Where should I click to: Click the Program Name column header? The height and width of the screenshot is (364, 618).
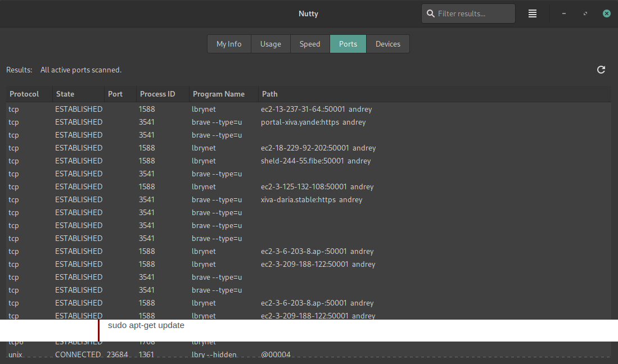(x=219, y=94)
